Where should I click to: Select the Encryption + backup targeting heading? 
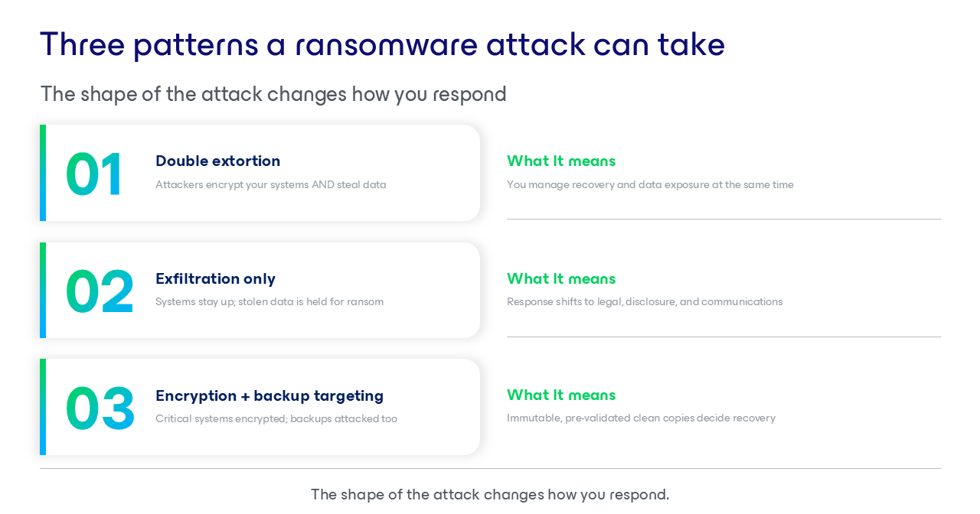tap(269, 395)
